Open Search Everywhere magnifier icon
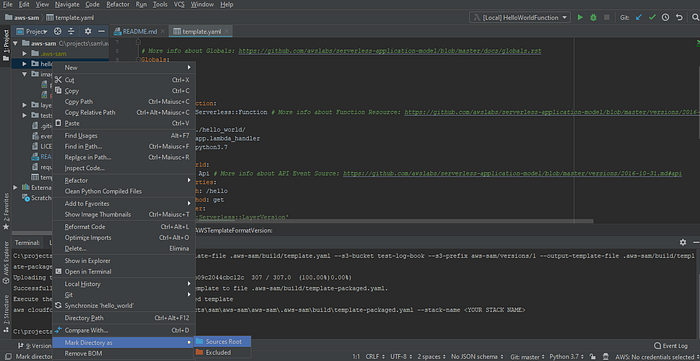 [x=695, y=17]
